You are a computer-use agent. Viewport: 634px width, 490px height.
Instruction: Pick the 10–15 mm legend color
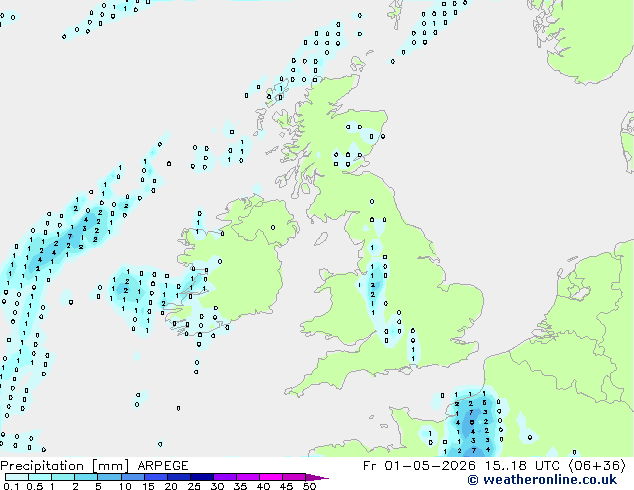132,477
